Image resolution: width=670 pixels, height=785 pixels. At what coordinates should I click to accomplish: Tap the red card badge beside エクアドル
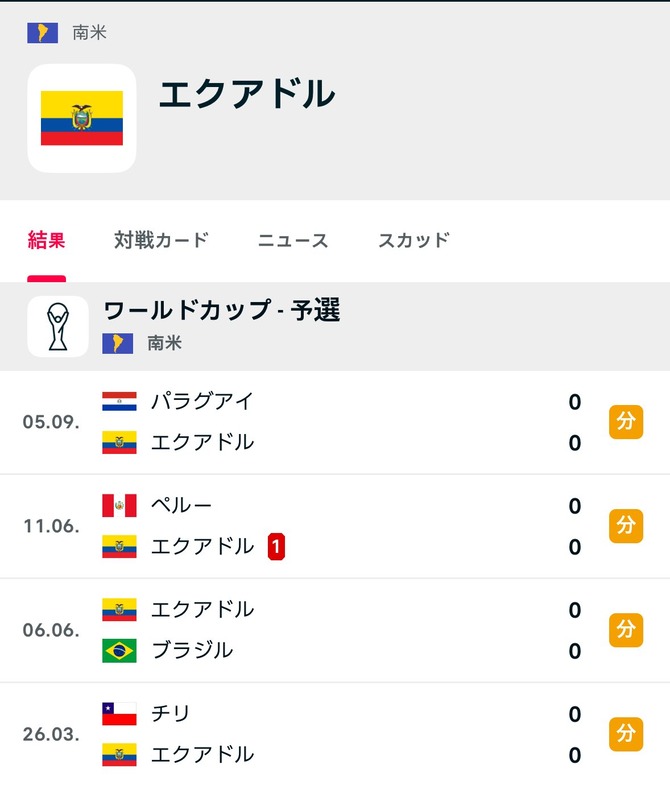pyautogui.click(x=276, y=546)
